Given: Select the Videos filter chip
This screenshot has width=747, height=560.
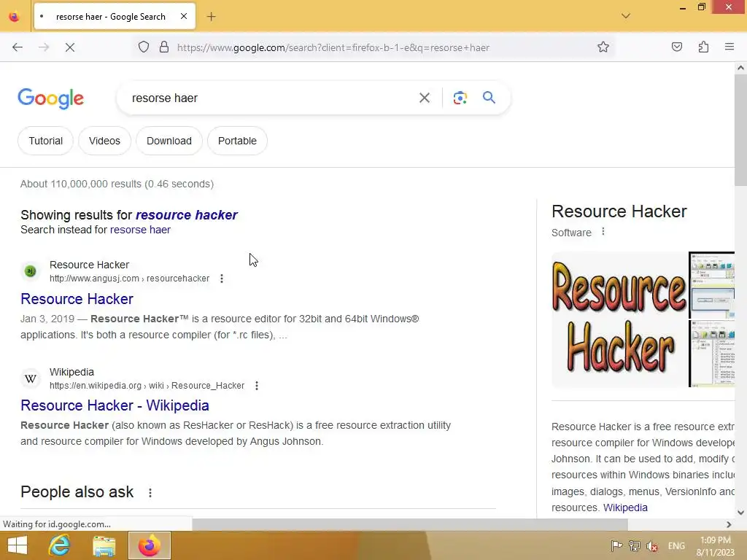Looking at the screenshot, I should pos(104,141).
